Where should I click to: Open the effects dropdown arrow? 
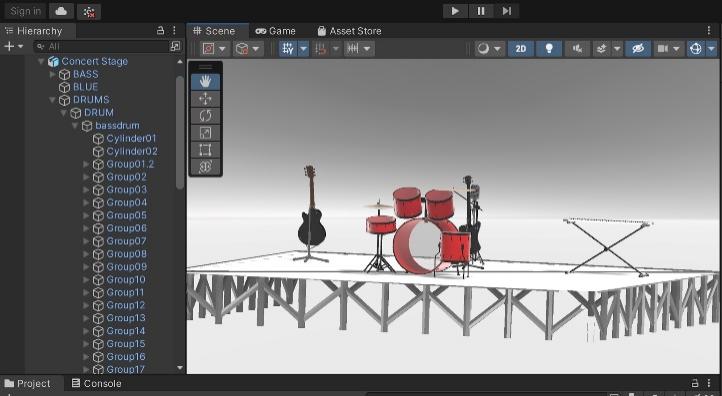[617, 48]
